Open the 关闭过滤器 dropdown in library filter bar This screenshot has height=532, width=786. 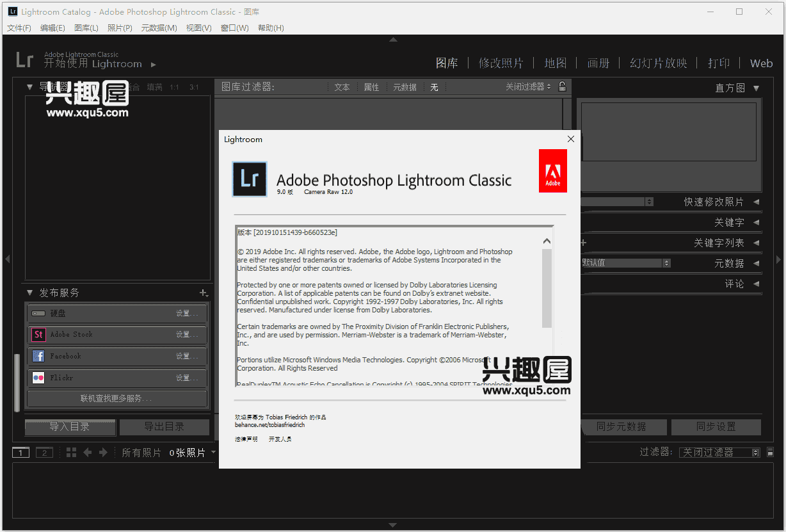pos(528,86)
